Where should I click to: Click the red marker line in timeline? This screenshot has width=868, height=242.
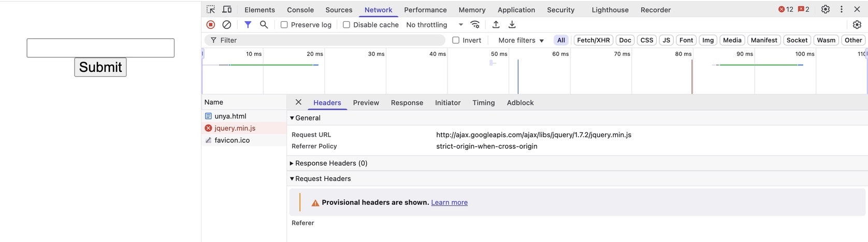coord(692,77)
